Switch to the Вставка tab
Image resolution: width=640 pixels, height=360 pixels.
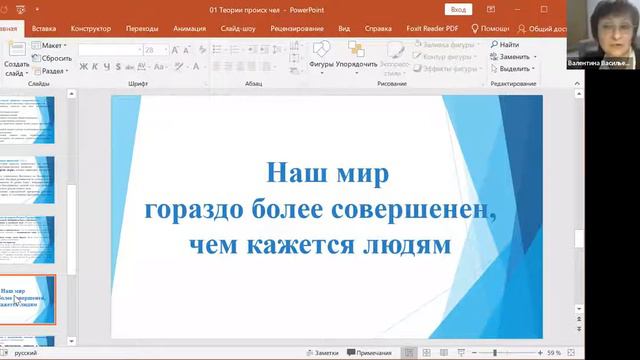pyautogui.click(x=44, y=29)
